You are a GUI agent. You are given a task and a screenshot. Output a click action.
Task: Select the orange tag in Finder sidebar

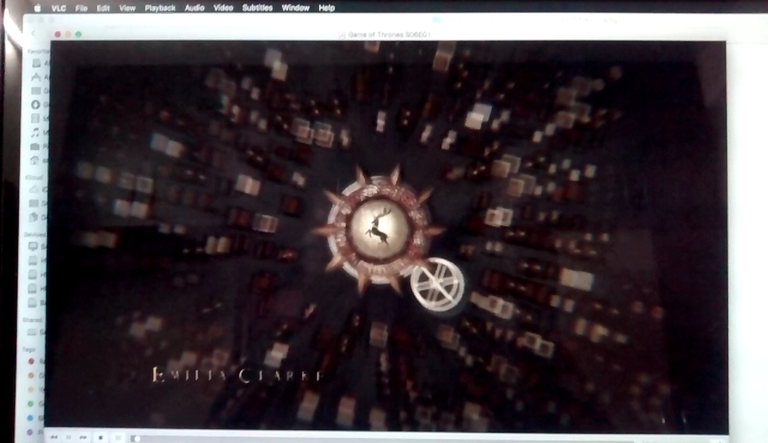31,375
